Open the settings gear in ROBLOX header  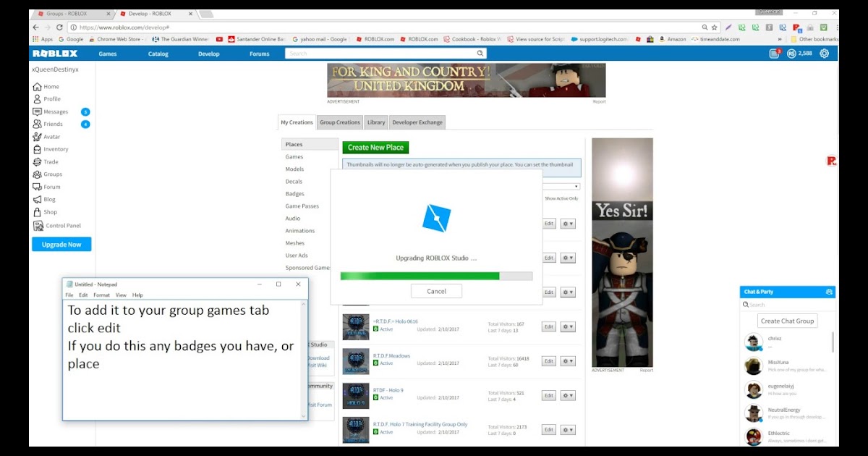pos(824,54)
